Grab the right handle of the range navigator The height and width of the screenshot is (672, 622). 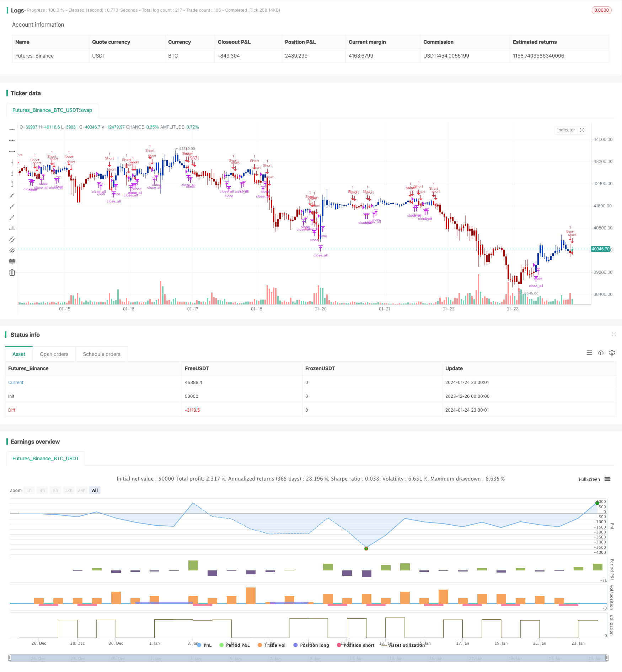coord(607,658)
